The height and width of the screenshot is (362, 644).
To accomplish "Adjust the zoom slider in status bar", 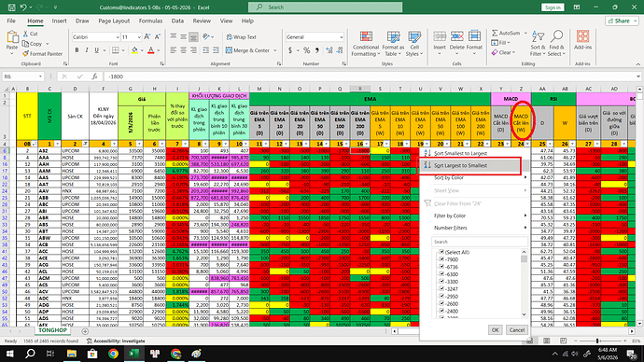I will [x=597, y=341].
